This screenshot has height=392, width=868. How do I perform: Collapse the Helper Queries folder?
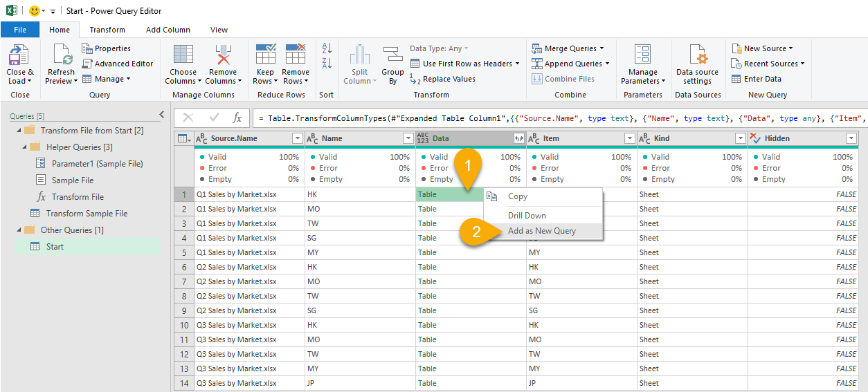click(x=26, y=147)
